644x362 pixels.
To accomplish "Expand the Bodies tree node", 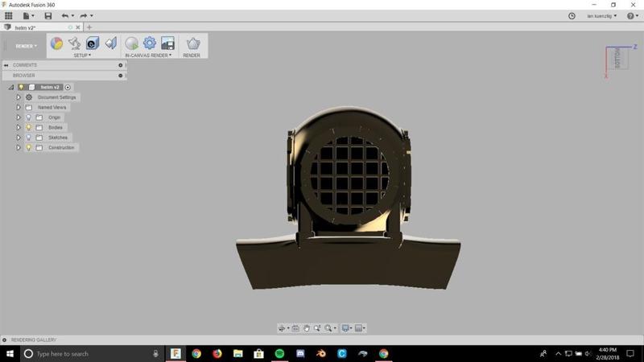I will click(19, 127).
